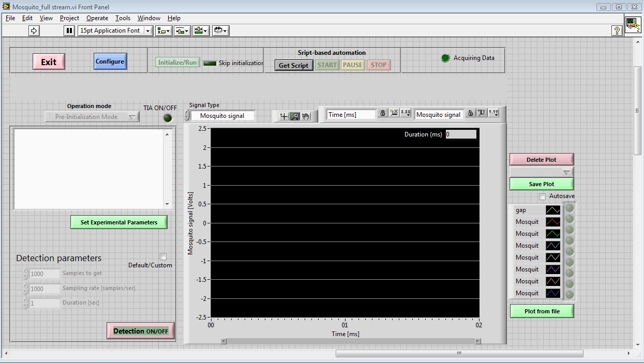Click the graph's horizontal scrollbar under Time axis
Viewport: 644px width, 363px height.
pyautogui.click(x=351, y=341)
